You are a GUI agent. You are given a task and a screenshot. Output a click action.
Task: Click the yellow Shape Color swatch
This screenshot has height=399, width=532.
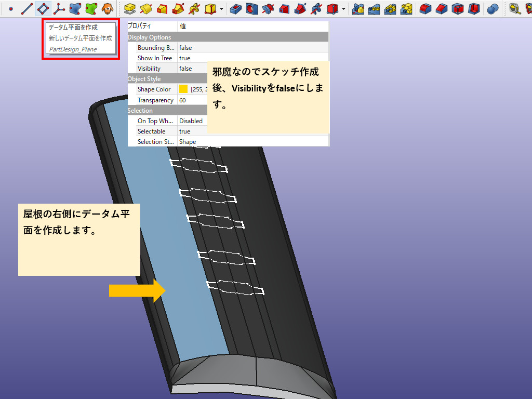(183, 89)
